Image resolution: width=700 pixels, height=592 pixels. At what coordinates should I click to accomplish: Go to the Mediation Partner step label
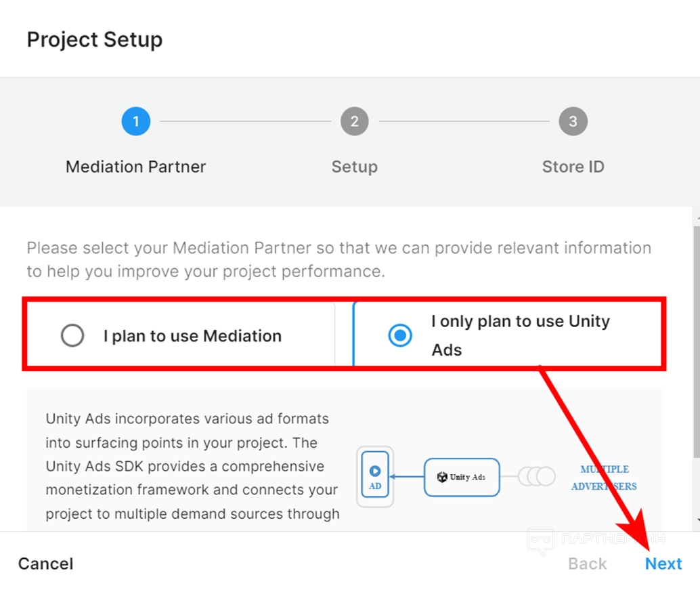pyautogui.click(x=135, y=167)
